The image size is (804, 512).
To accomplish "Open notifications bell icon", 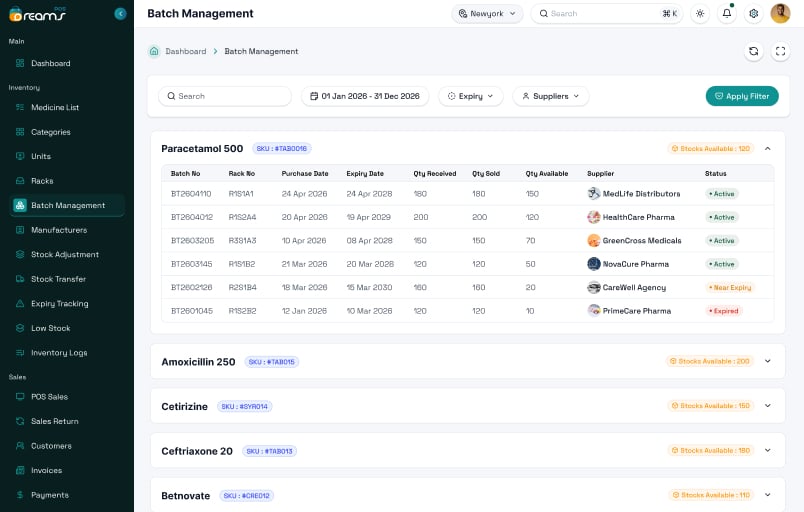I will (x=727, y=14).
